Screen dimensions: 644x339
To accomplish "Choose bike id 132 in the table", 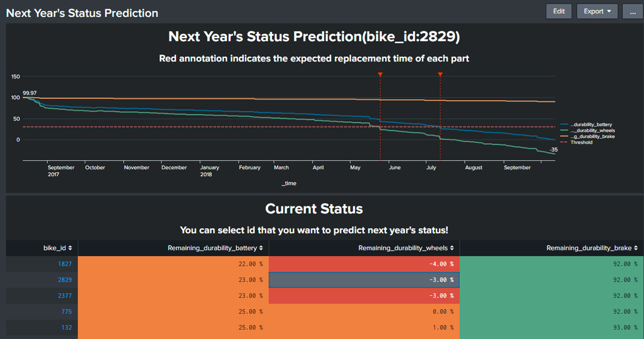I will click(67, 327).
